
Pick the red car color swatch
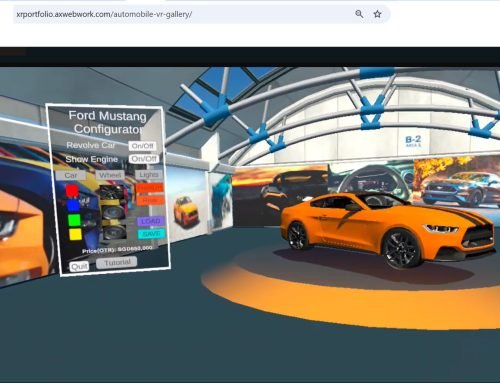click(72, 191)
